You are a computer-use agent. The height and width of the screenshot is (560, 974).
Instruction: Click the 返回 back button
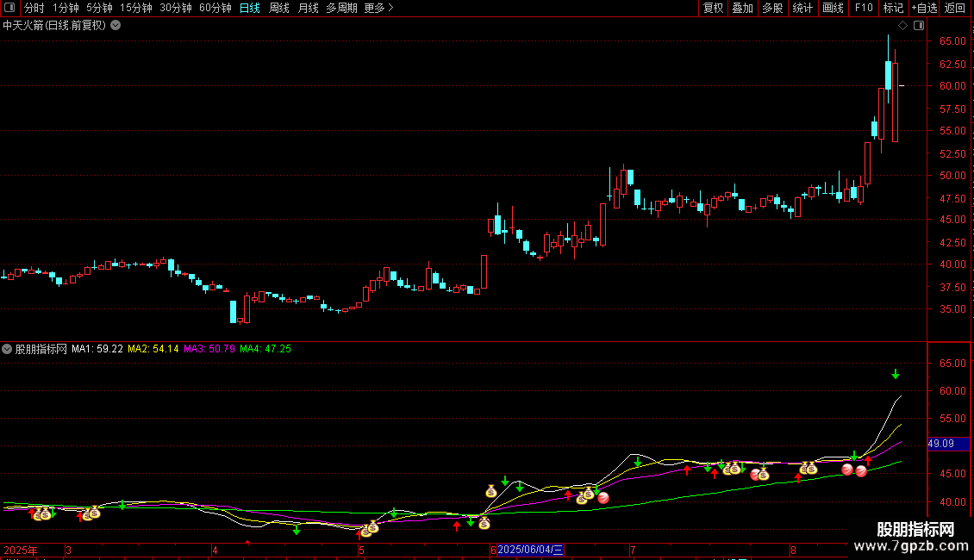click(955, 8)
